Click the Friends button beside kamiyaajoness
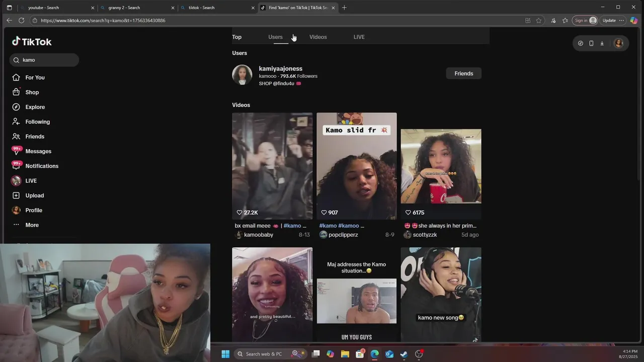 (463, 73)
